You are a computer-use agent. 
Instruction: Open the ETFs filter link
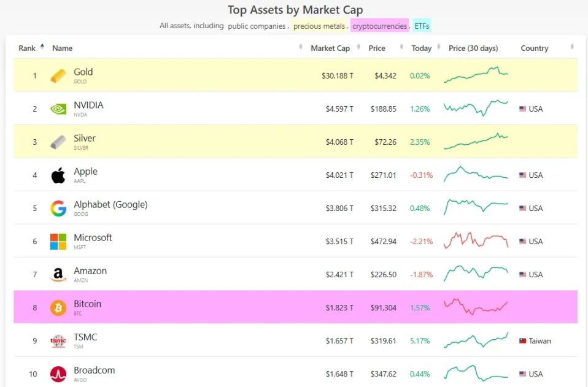[422, 26]
